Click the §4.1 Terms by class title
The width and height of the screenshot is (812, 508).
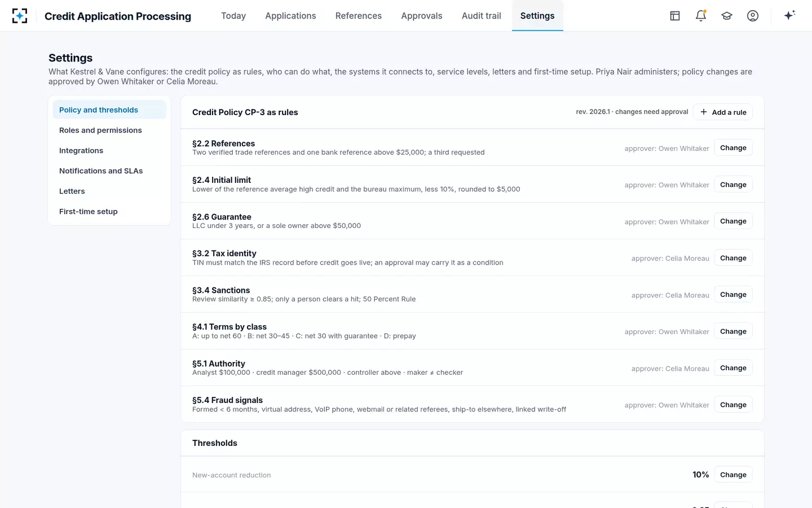pyautogui.click(x=230, y=327)
